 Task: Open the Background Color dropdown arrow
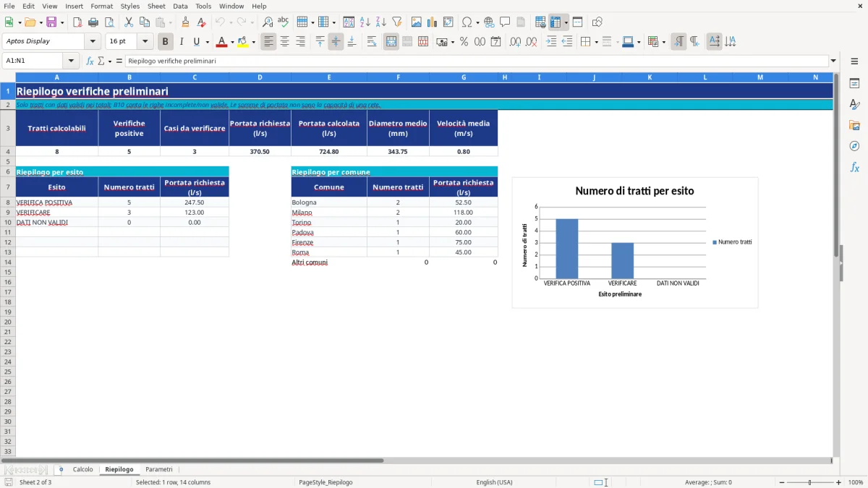[253, 42]
